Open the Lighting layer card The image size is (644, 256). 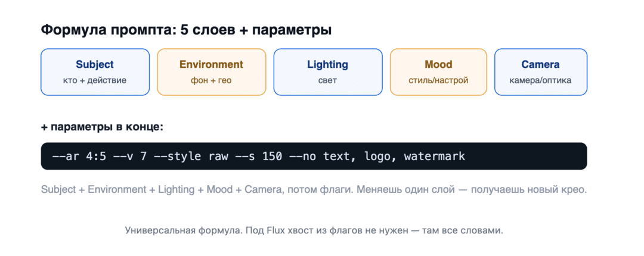pos(328,72)
